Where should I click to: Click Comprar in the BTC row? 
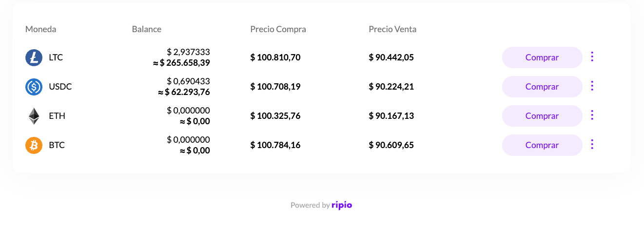[542, 145]
